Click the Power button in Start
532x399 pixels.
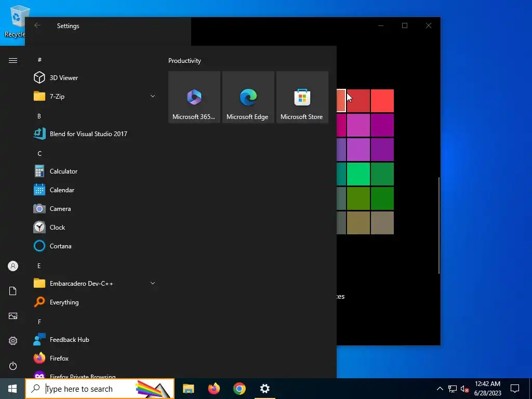click(x=13, y=366)
